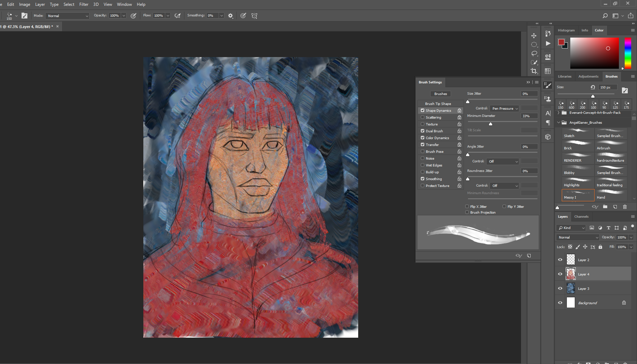Lock transparent pixels icon
Image resolution: width=637 pixels, height=364 pixels.
coord(570,247)
